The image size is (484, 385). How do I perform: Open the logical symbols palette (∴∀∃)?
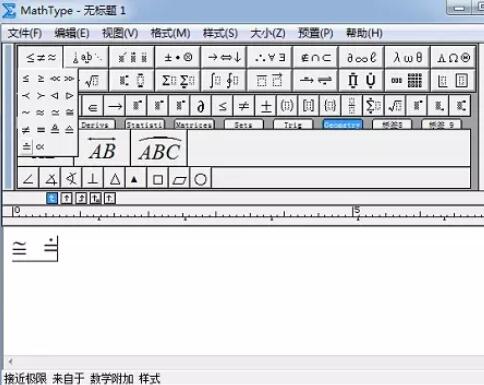(x=270, y=58)
